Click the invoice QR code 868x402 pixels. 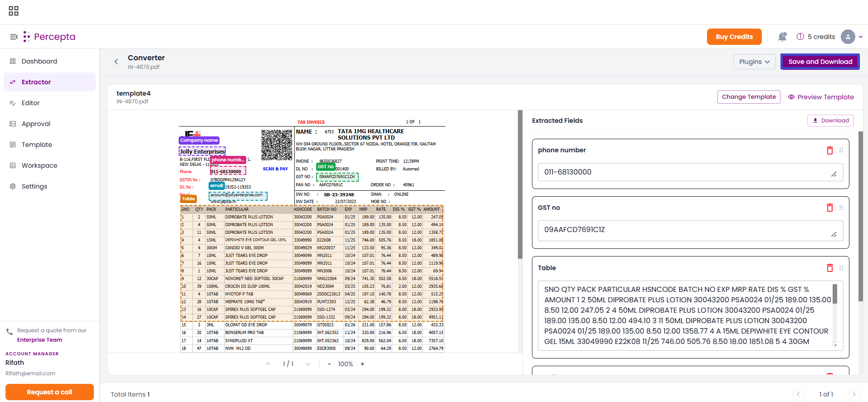(x=277, y=145)
